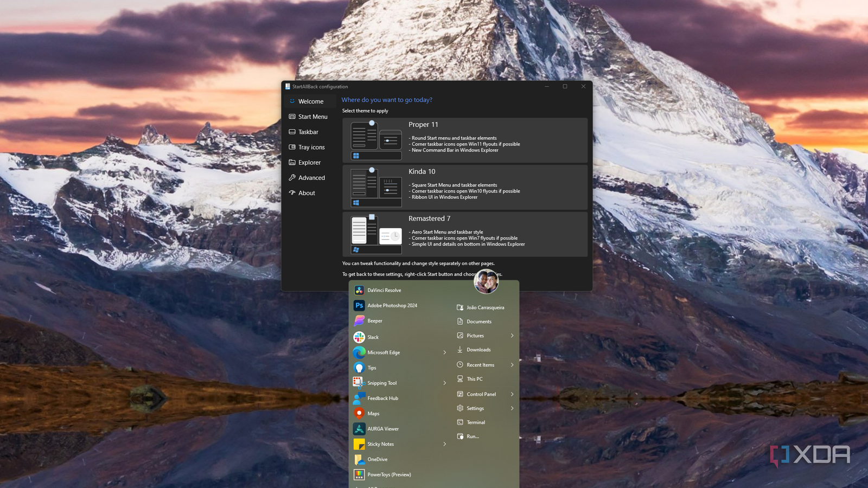Launch DaVinci Resolve from the start menu
The width and height of the screenshot is (868, 488).
click(384, 290)
